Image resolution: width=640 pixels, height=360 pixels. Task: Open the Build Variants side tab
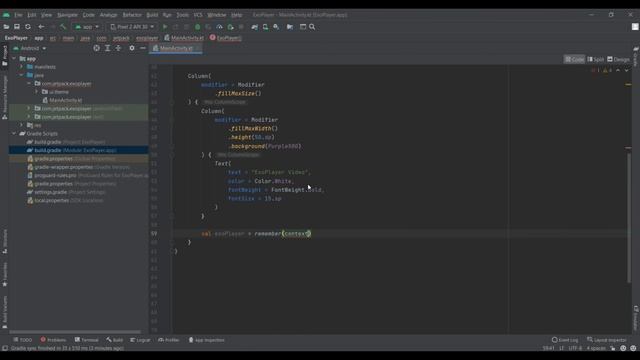[x=5, y=312]
